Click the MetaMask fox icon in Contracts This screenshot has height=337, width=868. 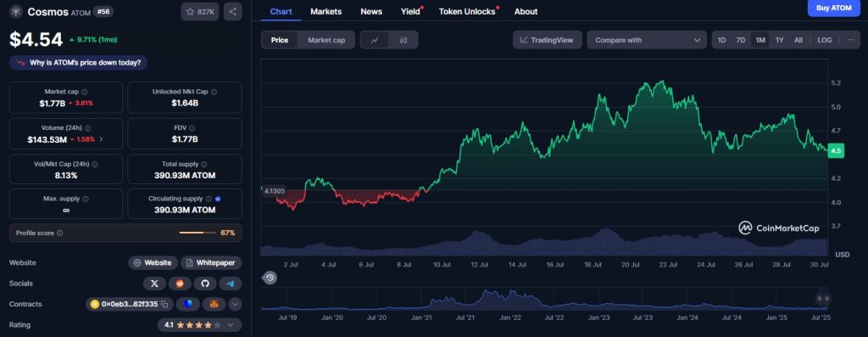tap(214, 304)
